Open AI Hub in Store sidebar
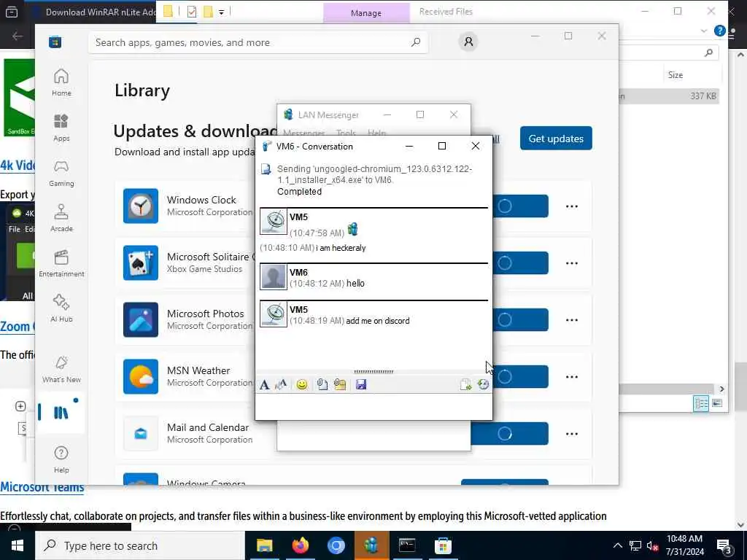 (61, 308)
